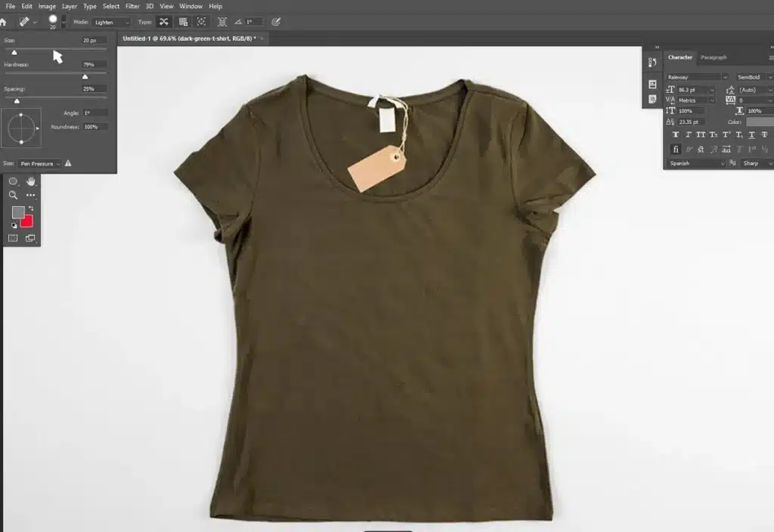
Task: Click the Healing Brush tool preset icon
Action: [23, 22]
